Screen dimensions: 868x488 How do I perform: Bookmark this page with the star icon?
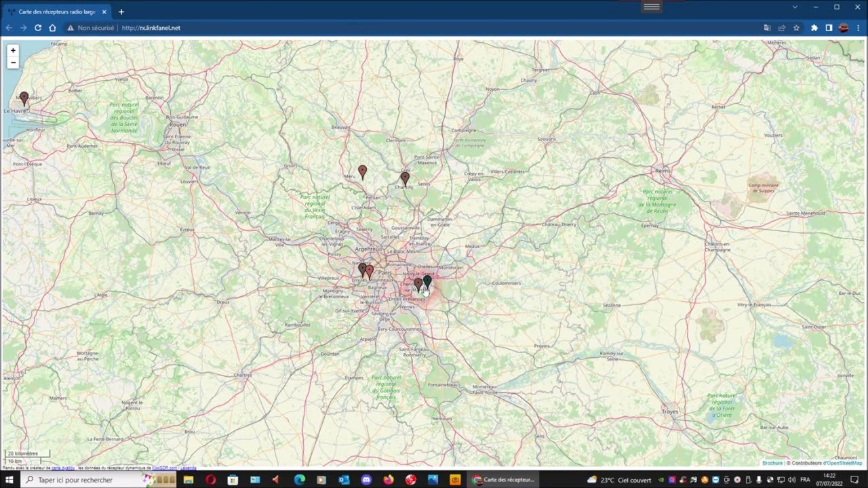point(797,28)
